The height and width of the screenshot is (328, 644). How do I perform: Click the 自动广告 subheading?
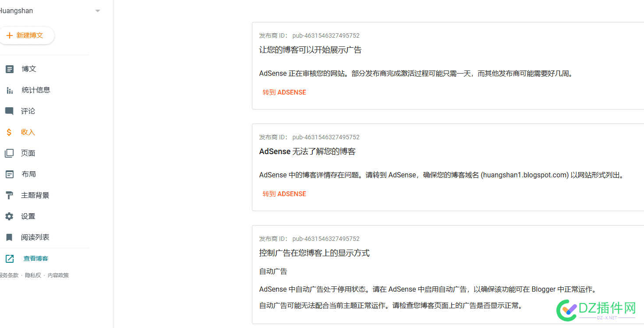click(273, 272)
